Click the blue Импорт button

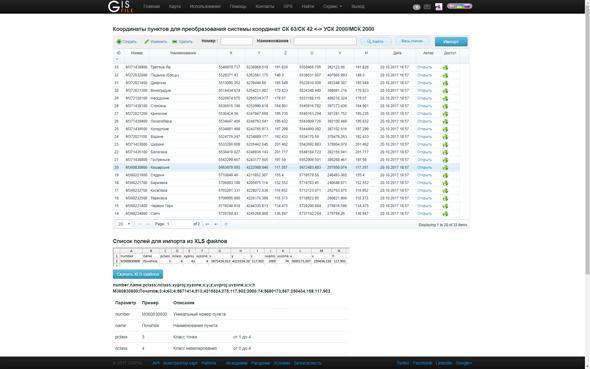click(451, 41)
